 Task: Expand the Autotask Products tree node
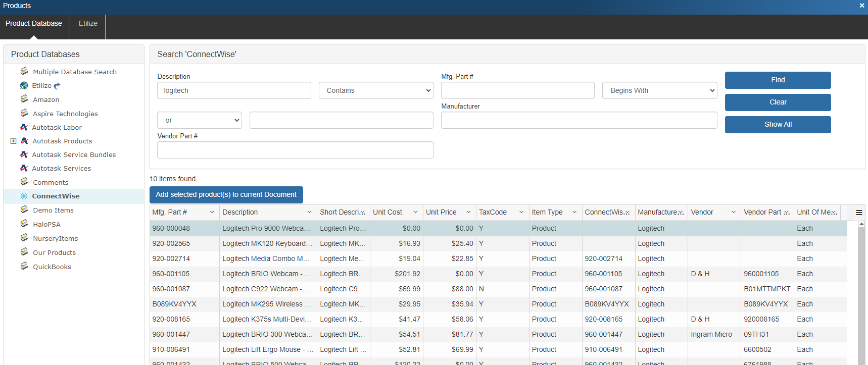pyautogui.click(x=13, y=141)
